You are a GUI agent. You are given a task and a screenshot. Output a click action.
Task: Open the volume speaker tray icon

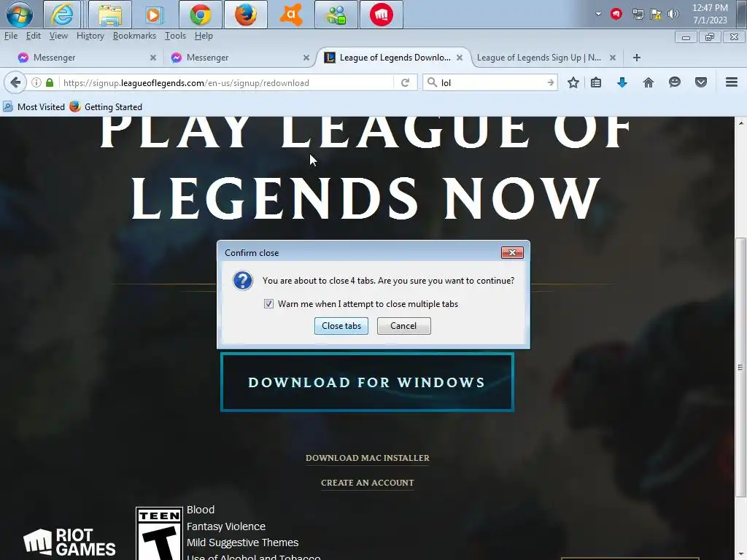(x=673, y=14)
